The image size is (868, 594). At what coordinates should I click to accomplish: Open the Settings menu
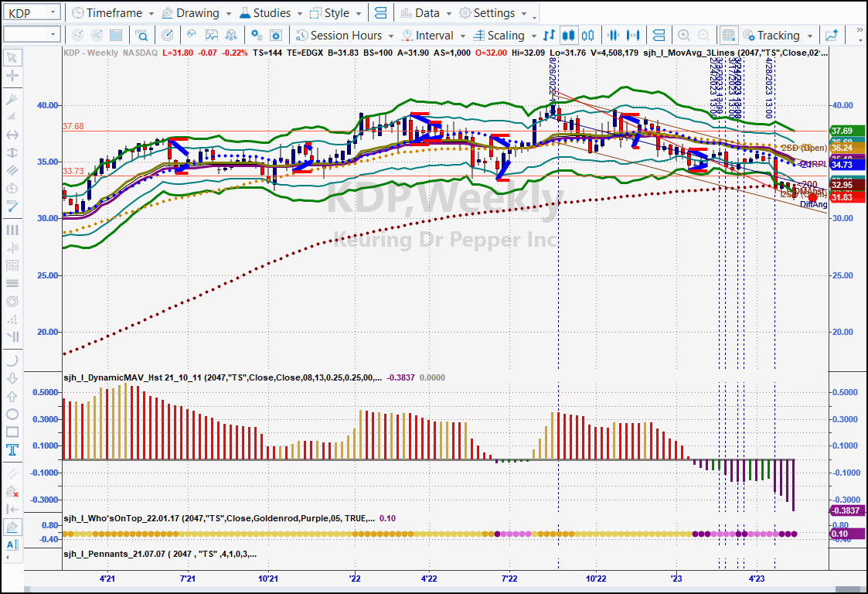(493, 12)
